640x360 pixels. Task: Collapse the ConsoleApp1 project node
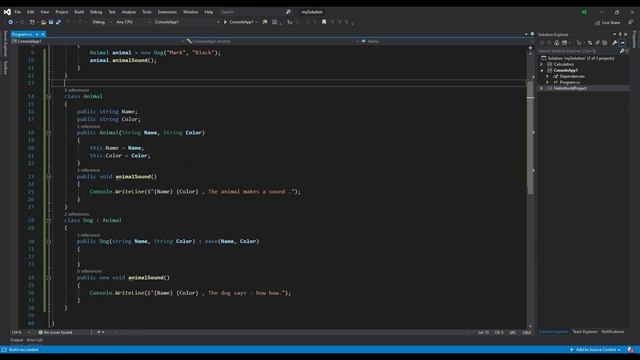[542, 70]
